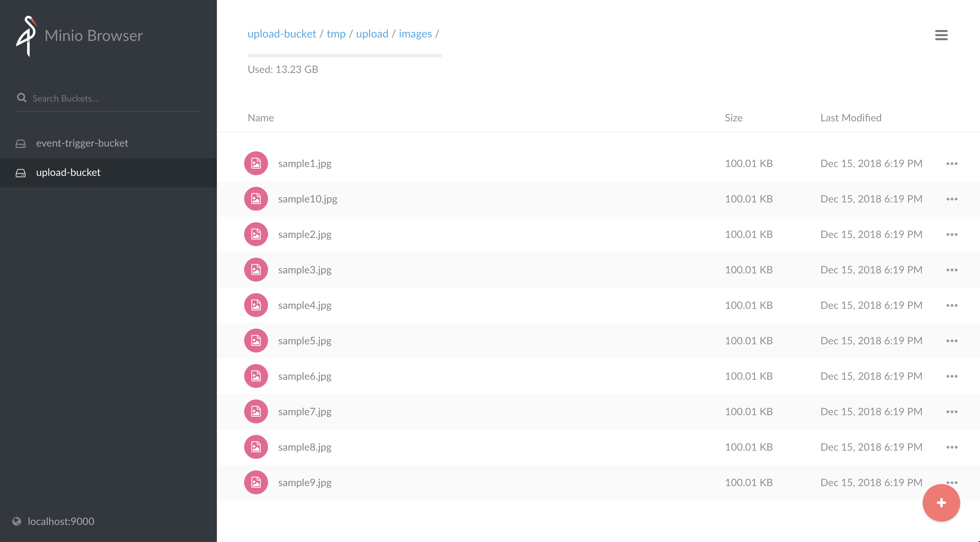
Task: Focus the Search Buckets input field
Action: point(108,98)
